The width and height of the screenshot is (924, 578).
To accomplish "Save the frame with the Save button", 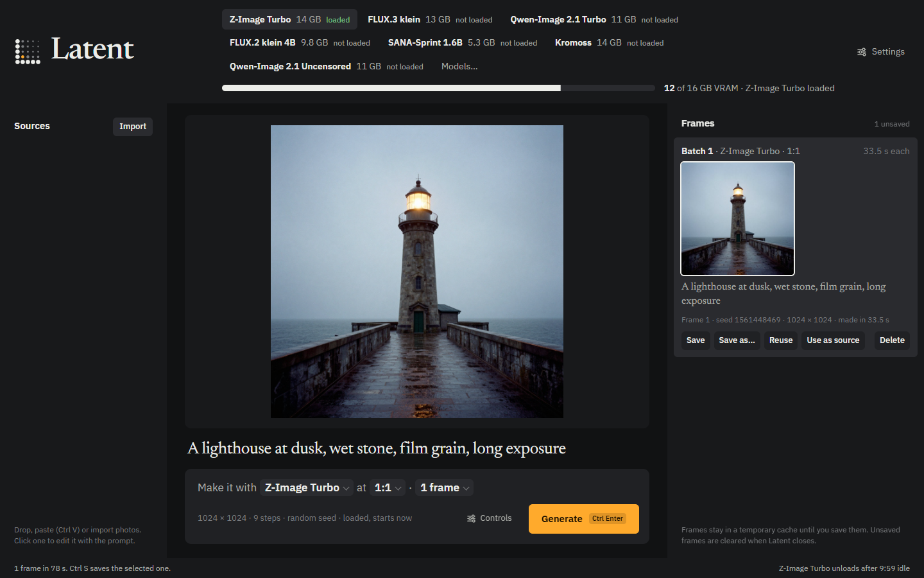I will (x=696, y=340).
